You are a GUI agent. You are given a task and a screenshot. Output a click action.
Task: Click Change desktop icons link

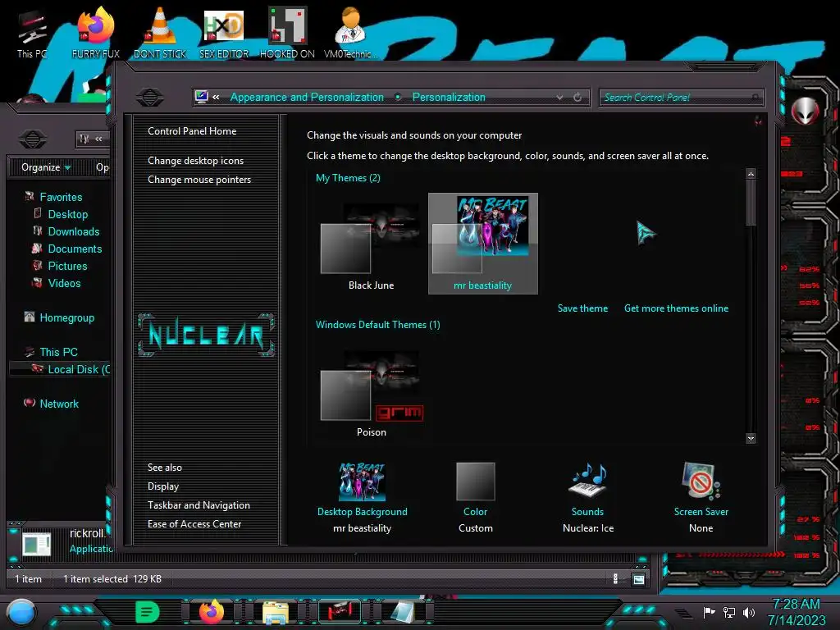point(195,160)
